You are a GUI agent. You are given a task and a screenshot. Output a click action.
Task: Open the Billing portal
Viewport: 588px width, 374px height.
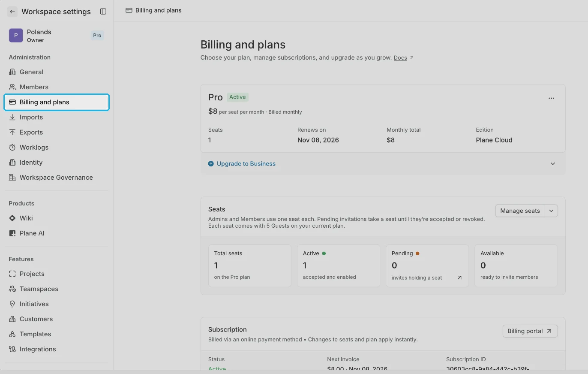pyautogui.click(x=530, y=331)
